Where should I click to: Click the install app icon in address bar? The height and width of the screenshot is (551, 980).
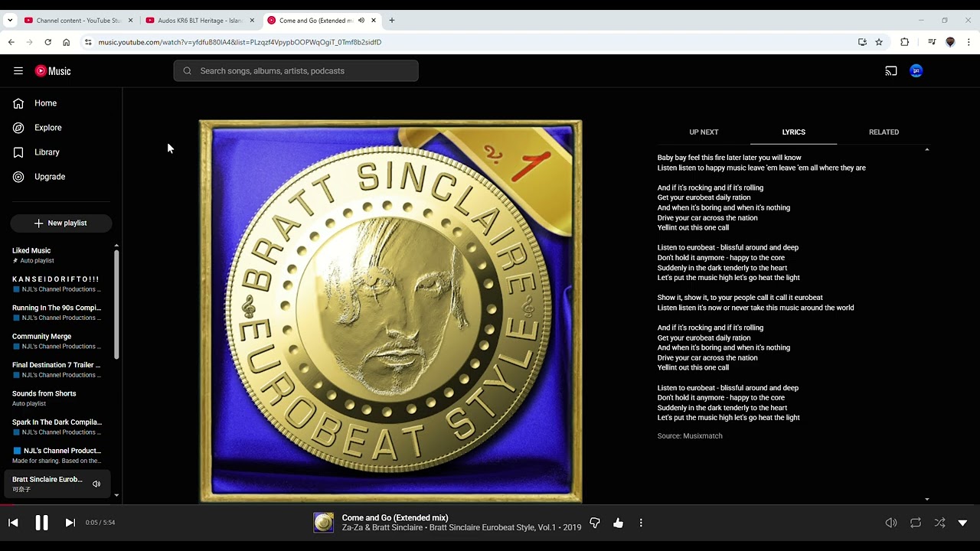(862, 42)
